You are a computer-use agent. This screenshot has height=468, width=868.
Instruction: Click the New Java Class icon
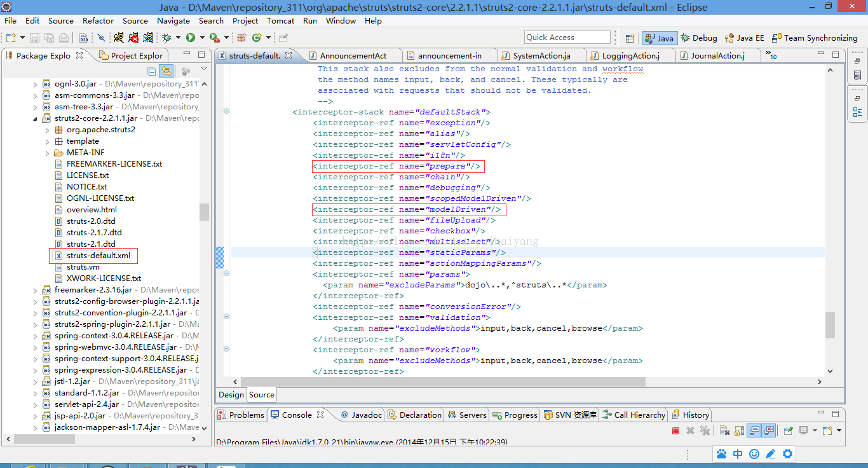257,38
